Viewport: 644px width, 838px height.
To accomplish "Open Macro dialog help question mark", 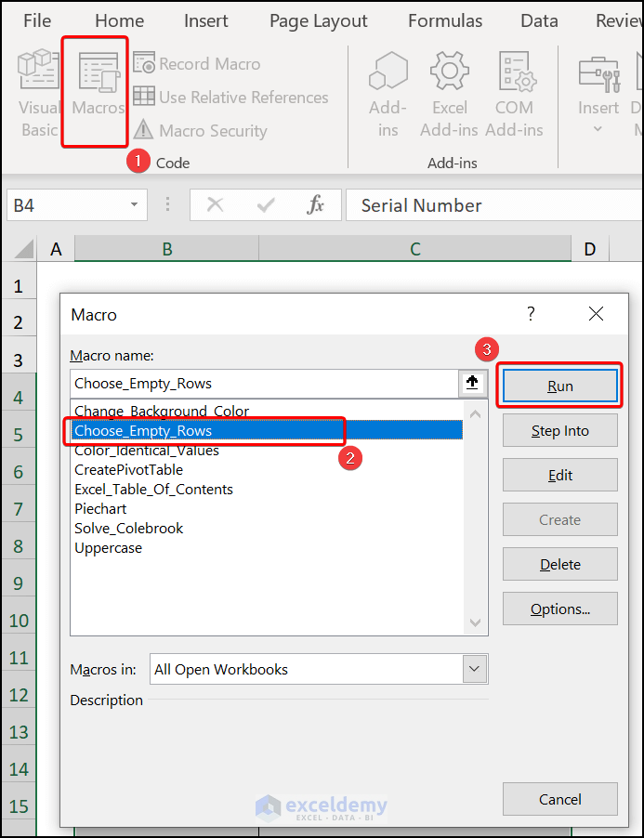I will [531, 314].
